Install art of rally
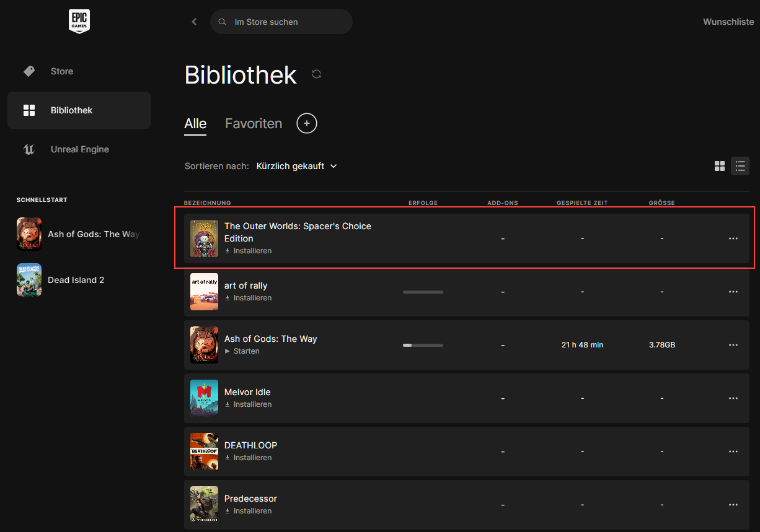The height and width of the screenshot is (532, 760). pos(248,298)
